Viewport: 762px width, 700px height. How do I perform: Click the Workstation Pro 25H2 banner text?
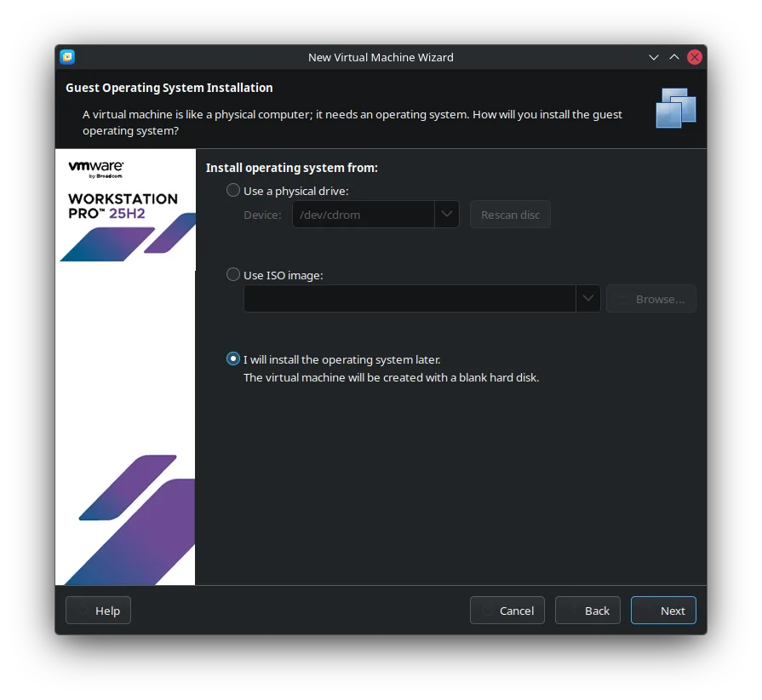[123, 205]
